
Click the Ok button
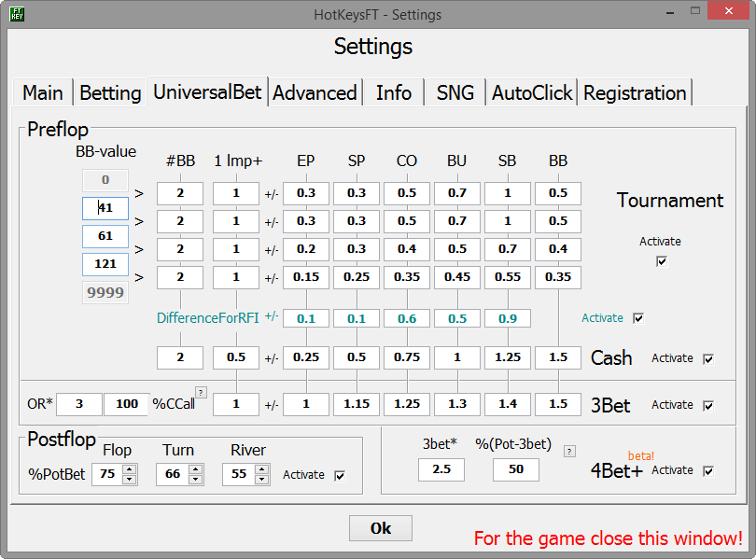pos(381,528)
